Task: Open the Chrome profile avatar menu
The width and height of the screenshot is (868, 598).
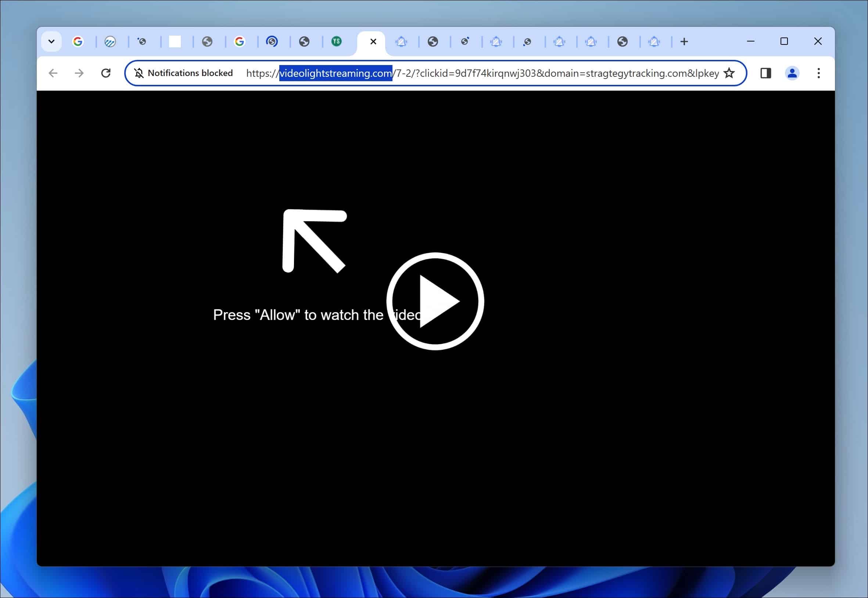Action: [792, 73]
